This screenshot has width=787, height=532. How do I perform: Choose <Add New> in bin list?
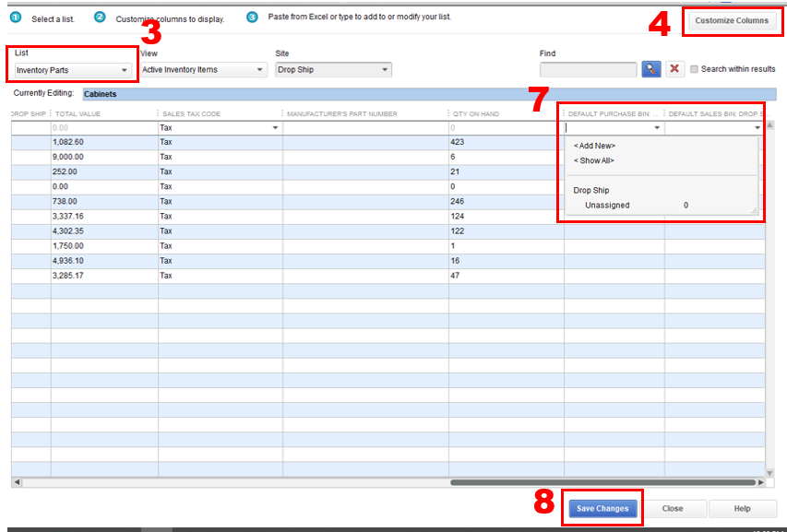click(x=594, y=146)
